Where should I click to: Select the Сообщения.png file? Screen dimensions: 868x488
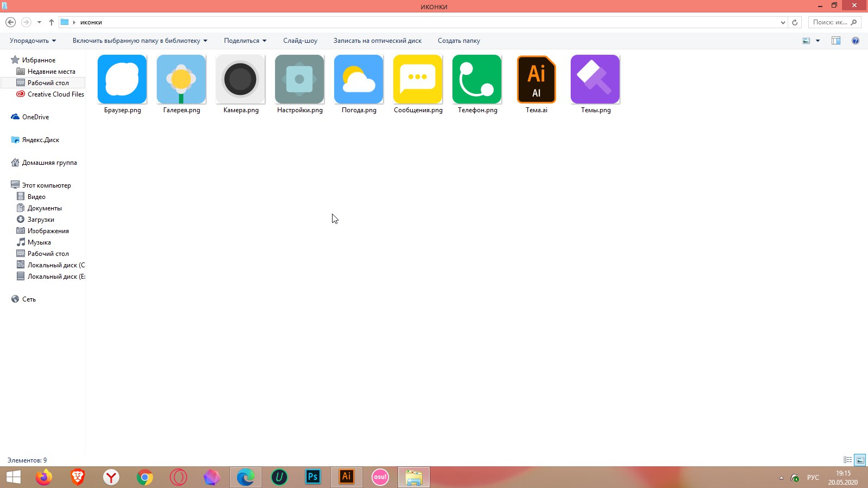[x=418, y=79]
